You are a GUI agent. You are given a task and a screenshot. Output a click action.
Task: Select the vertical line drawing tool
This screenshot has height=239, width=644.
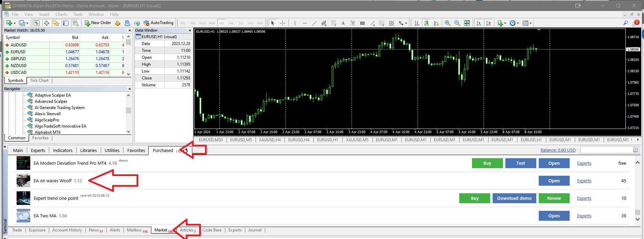(x=295, y=23)
